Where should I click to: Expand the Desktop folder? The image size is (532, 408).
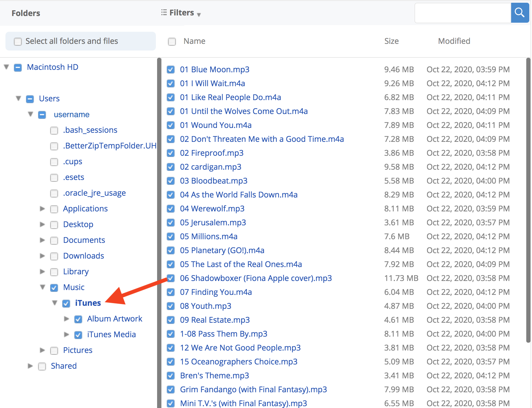coord(42,224)
